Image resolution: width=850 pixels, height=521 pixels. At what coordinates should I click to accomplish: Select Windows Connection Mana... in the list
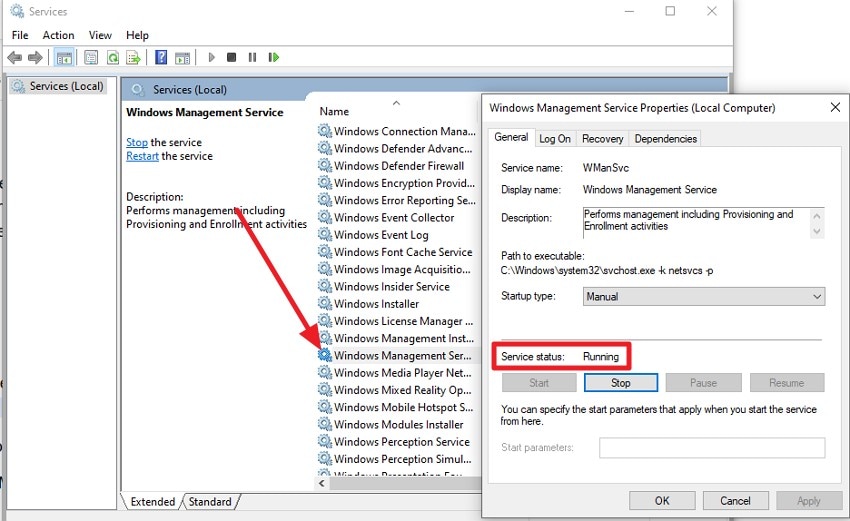click(x=397, y=131)
